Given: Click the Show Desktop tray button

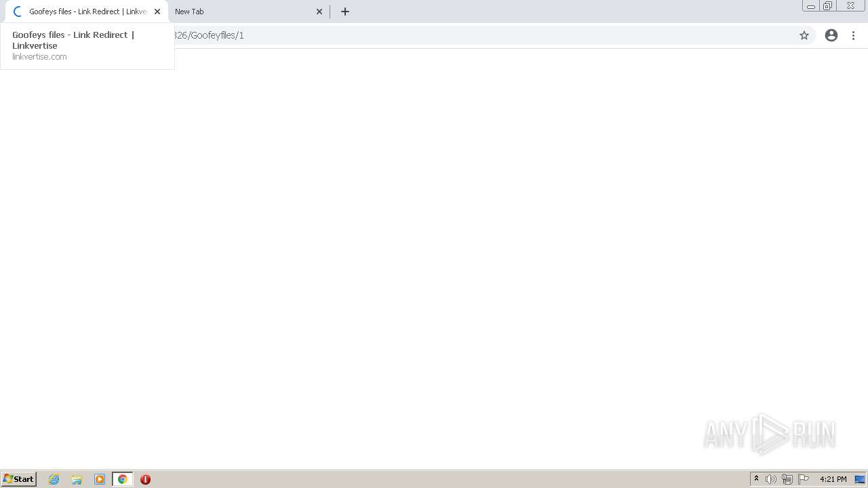Looking at the screenshot, I should tap(860, 479).
